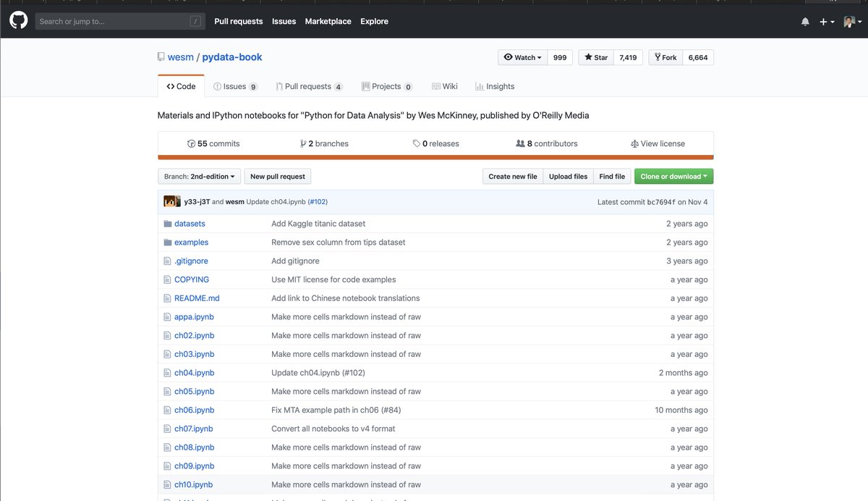Viewport: 868px width, 501px height.
Task: Open the wesm owner link
Action: [x=181, y=57]
